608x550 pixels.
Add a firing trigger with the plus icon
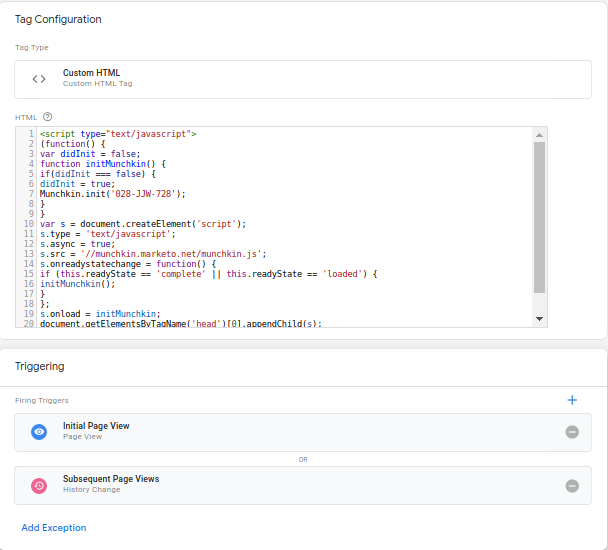(572, 400)
